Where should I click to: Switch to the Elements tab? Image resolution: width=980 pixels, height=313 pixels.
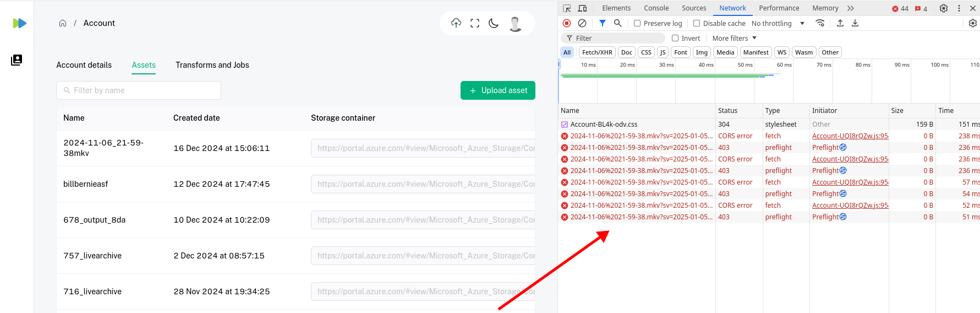616,8
